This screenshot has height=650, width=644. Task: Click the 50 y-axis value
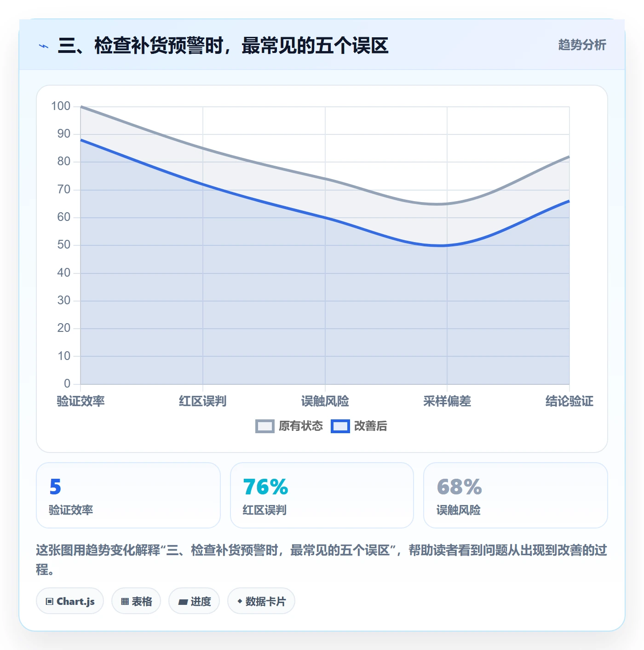tap(64, 245)
